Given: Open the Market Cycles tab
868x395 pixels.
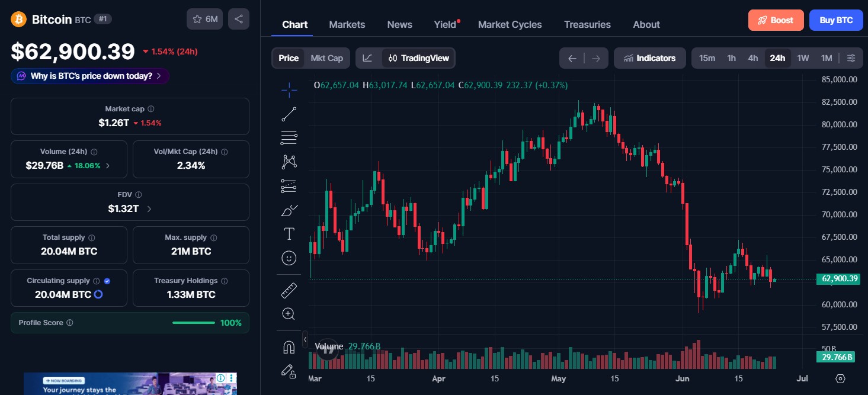Looking at the screenshot, I should pos(510,24).
